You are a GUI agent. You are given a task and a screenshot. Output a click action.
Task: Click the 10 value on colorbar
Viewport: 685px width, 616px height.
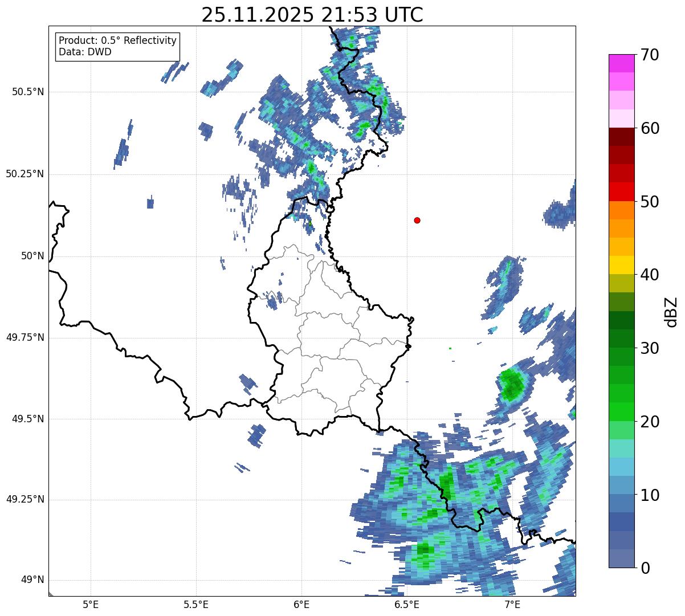click(650, 495)
